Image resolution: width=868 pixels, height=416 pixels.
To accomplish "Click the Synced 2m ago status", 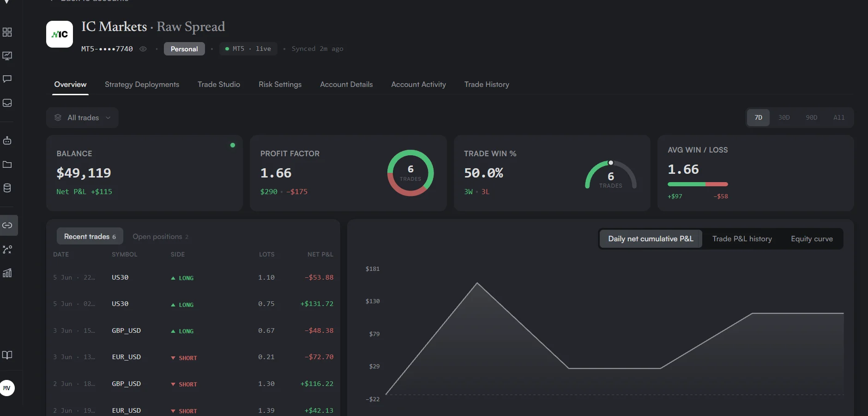I will (x=317, y=49).
